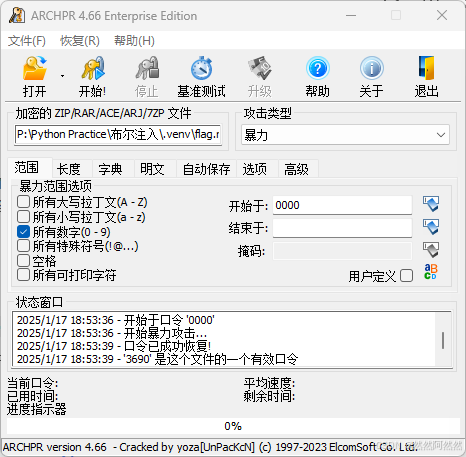Viewport: 466px width, 457px height.
Task: Click the 0% progress bar
Action: tap(233, 426)
